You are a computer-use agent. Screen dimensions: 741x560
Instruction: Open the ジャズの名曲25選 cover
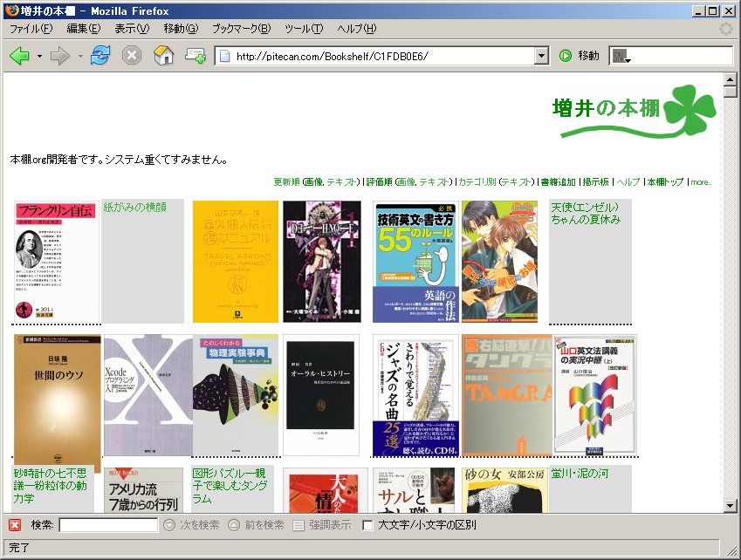tap(415, 395)
